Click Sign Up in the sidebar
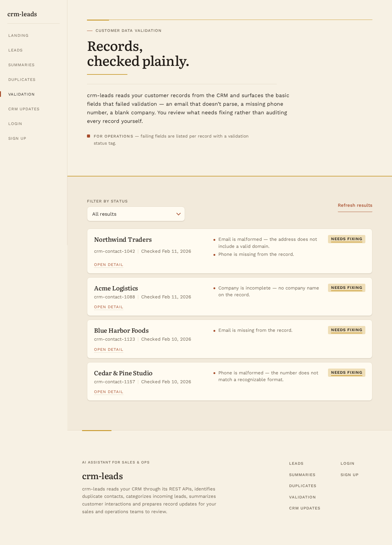 (17, 138)
